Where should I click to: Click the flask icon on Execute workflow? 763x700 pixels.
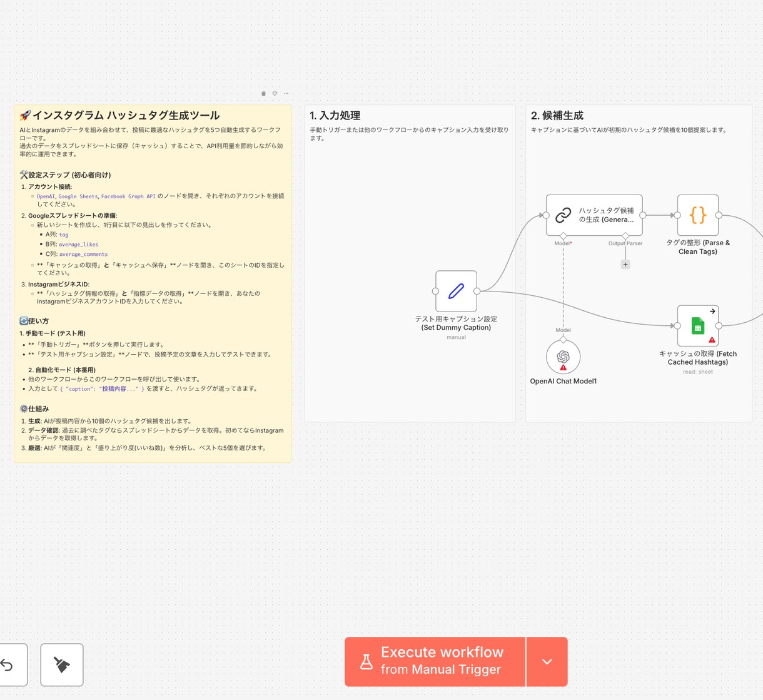(x=366, y=661)
